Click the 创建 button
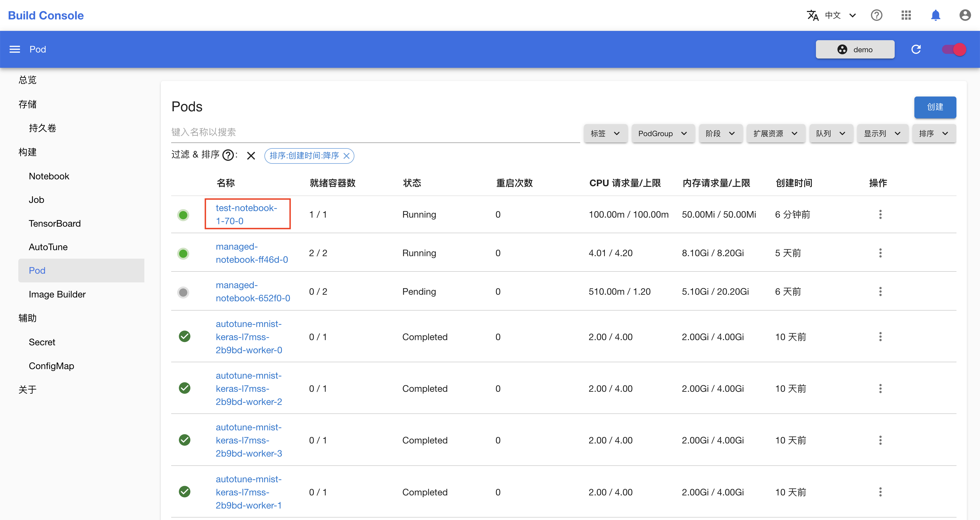 click(x=935, y=107)
